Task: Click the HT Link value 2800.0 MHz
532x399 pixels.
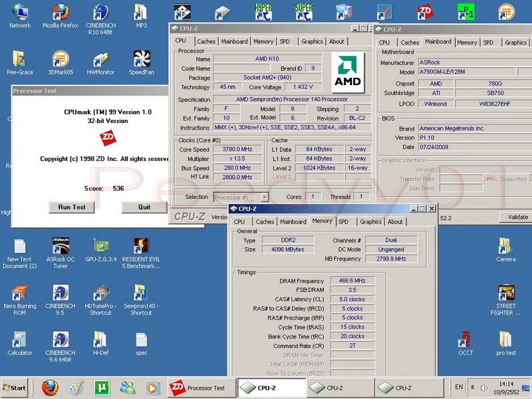Action: tap(237, 177)
